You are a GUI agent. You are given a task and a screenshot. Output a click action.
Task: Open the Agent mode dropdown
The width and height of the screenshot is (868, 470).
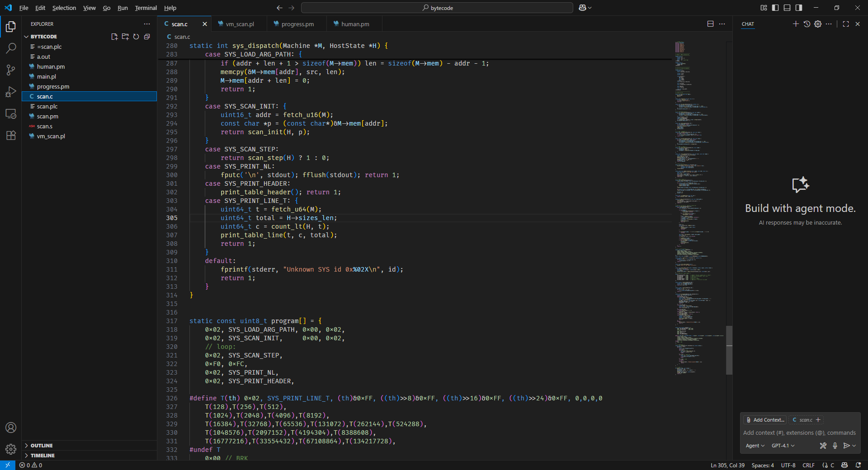(x=755, y=446)
